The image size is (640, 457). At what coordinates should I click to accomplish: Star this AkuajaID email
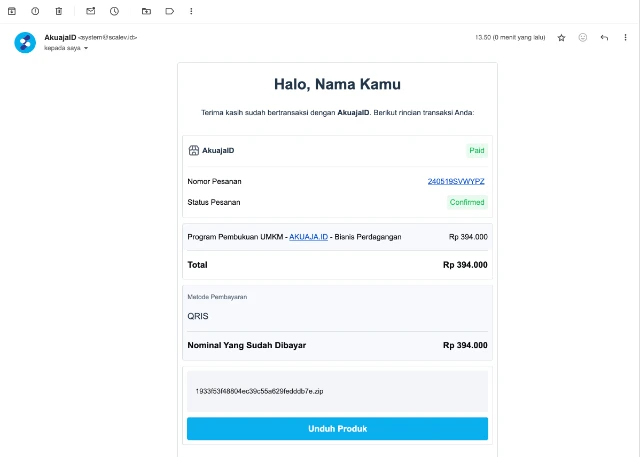tap(561, 38)
